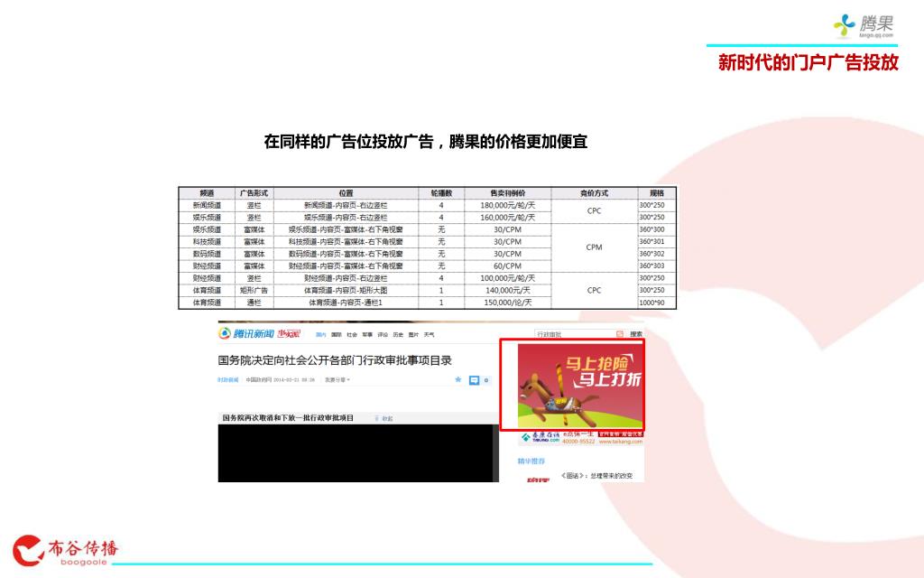Viewport: 924px width, 578px height.
Task: Select the 天气 nav item
Action: click(429, 334)
